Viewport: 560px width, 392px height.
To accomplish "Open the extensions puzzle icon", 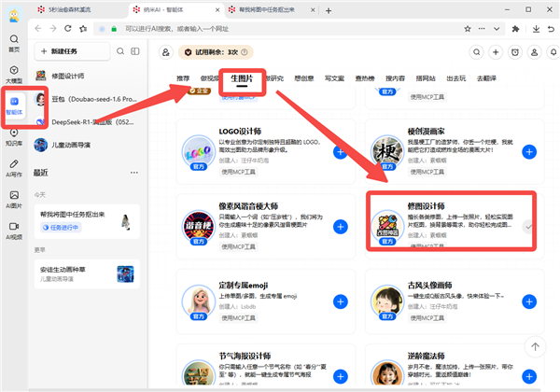I will (x=515, y=29).
